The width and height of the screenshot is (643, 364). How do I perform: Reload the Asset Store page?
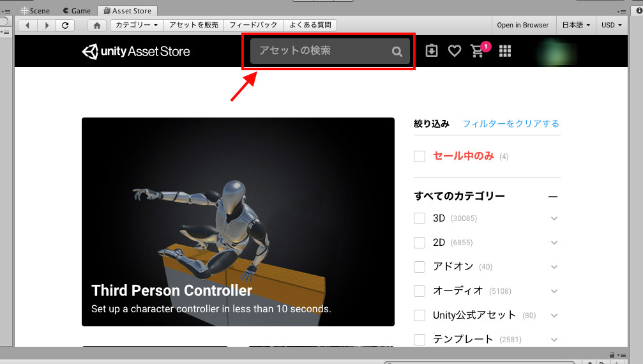click(64, 26)
